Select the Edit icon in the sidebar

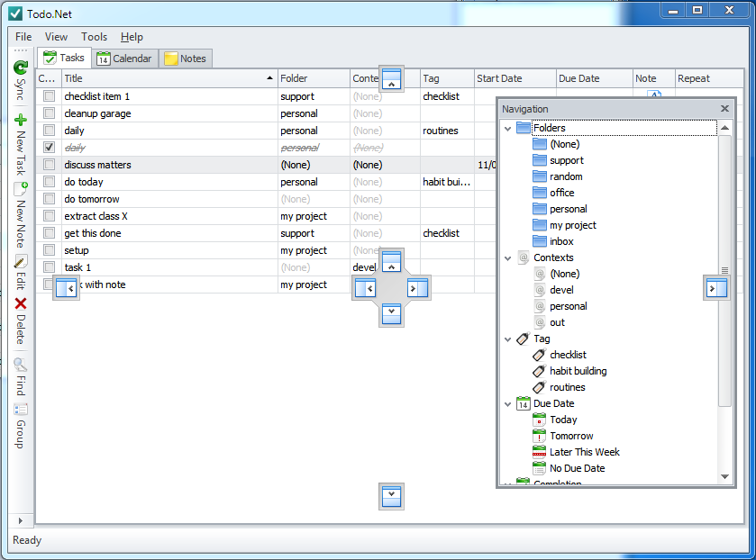tap(20, 262)
